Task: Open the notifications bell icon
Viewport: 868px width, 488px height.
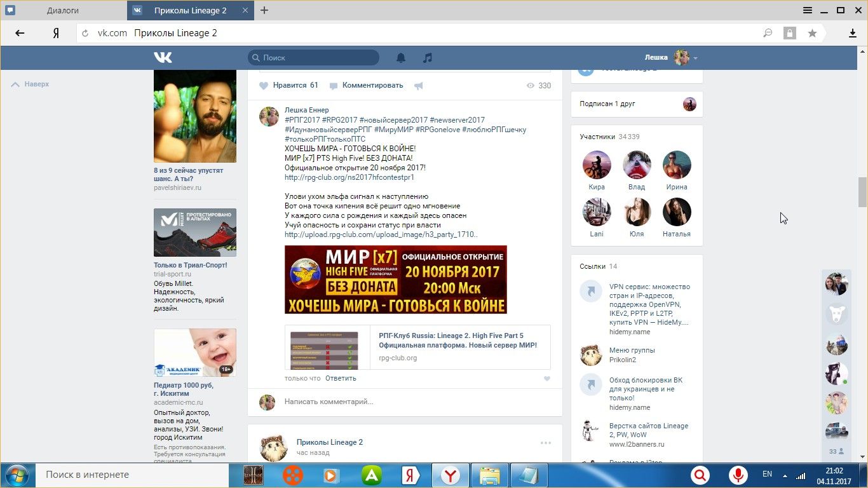Action: 401,58
